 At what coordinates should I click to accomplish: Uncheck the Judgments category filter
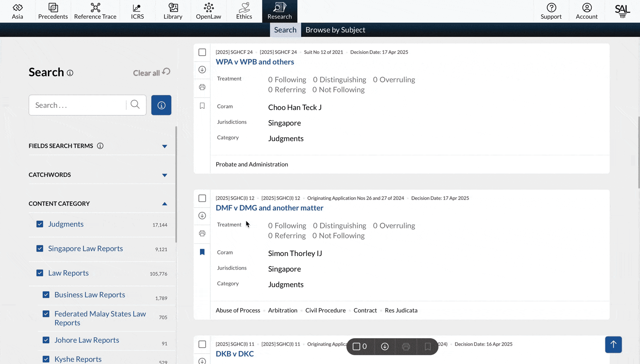pyautogui.click(x=40, y=224)
